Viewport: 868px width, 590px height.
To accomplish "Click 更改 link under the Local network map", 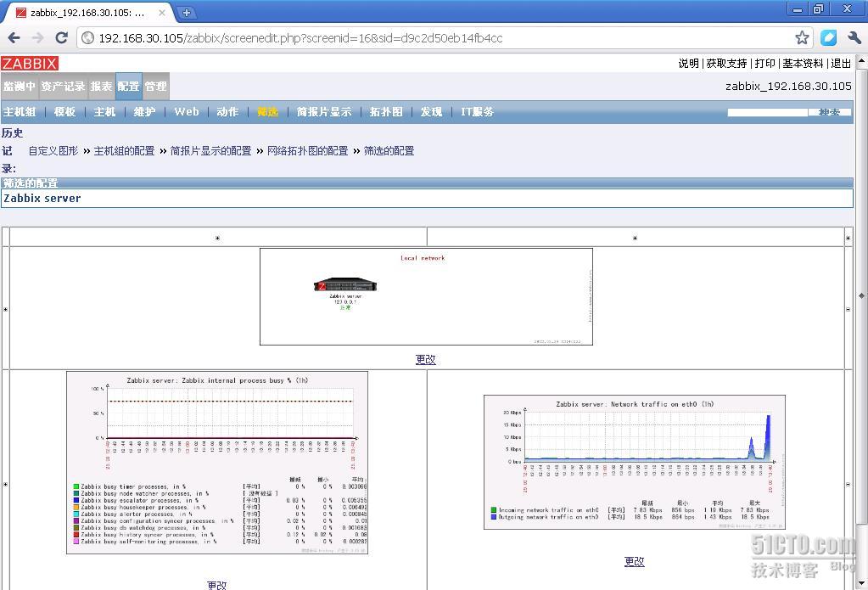I will coord(426,359).
